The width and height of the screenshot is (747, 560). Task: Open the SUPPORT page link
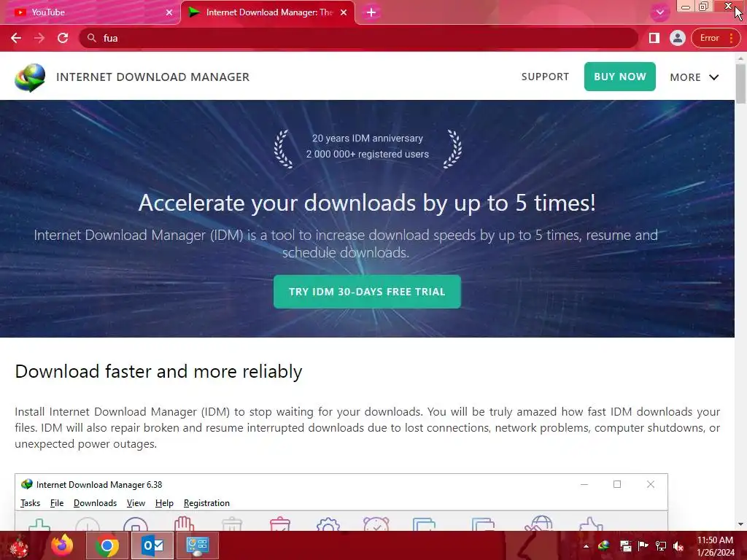coord(545,77)
